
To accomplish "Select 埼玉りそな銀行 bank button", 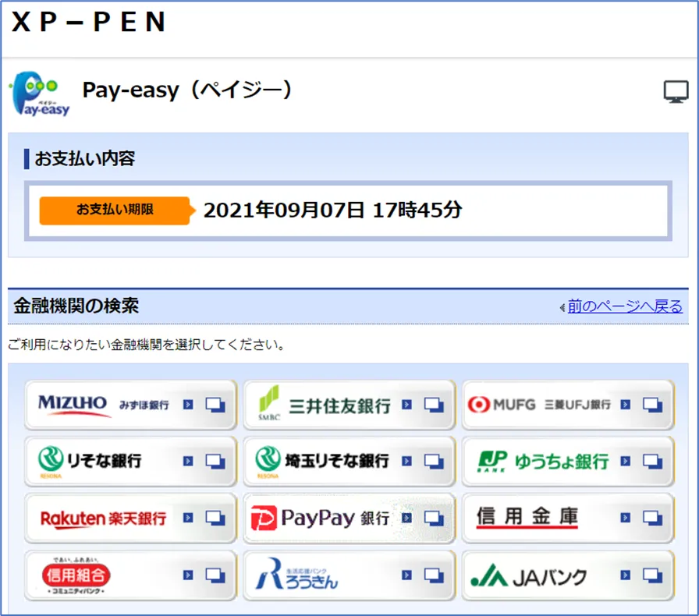I will tap(349, 462).
